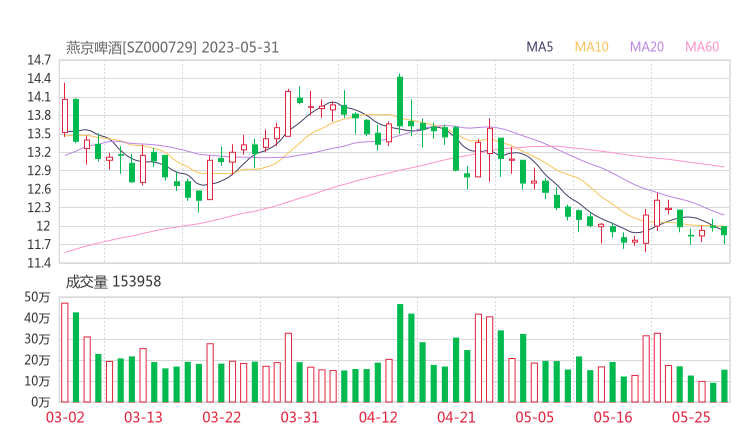Select the first red volume bar on 03-02

[x=65, y=353]
